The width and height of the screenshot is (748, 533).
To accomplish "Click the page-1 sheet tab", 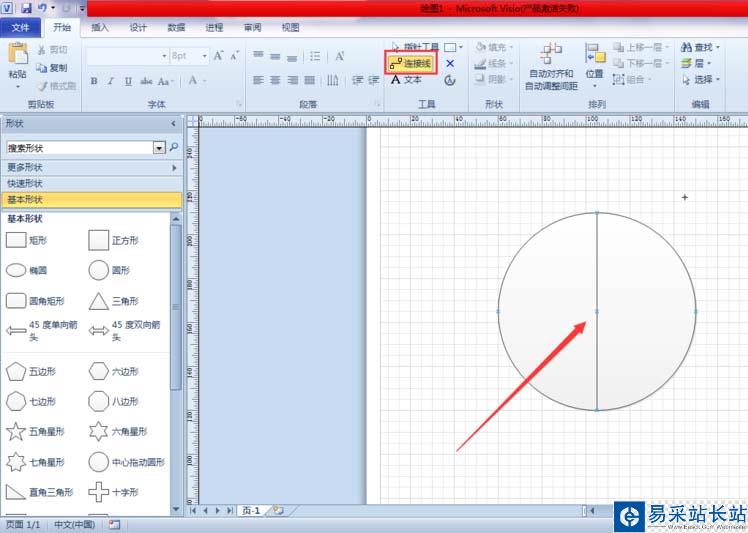I will click(251, 511).
